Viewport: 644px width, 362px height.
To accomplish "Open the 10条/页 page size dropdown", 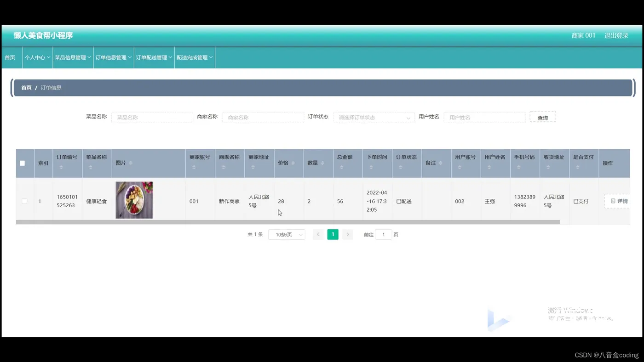I will 287,235.
